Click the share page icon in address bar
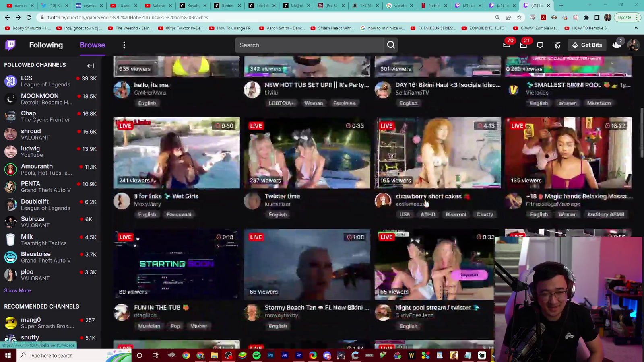 pyautogui.click(x=508, y=17)
